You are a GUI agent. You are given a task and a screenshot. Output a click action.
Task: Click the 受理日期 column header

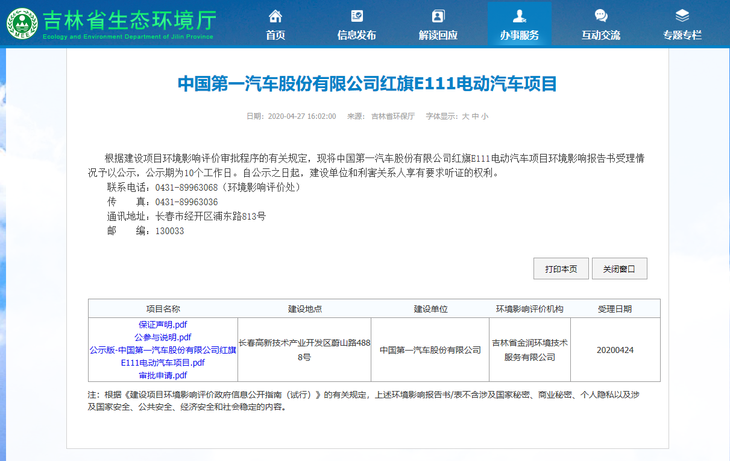[615, 309]
